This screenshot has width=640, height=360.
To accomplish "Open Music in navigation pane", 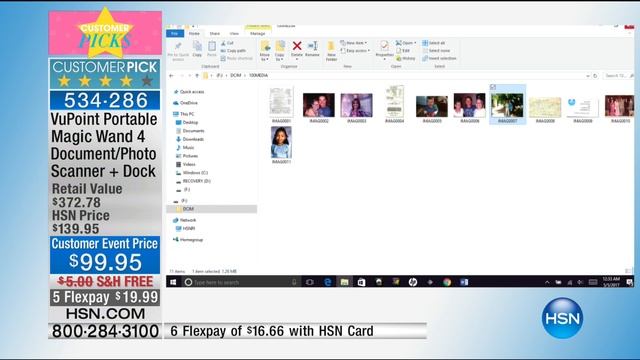I will 185,147.
